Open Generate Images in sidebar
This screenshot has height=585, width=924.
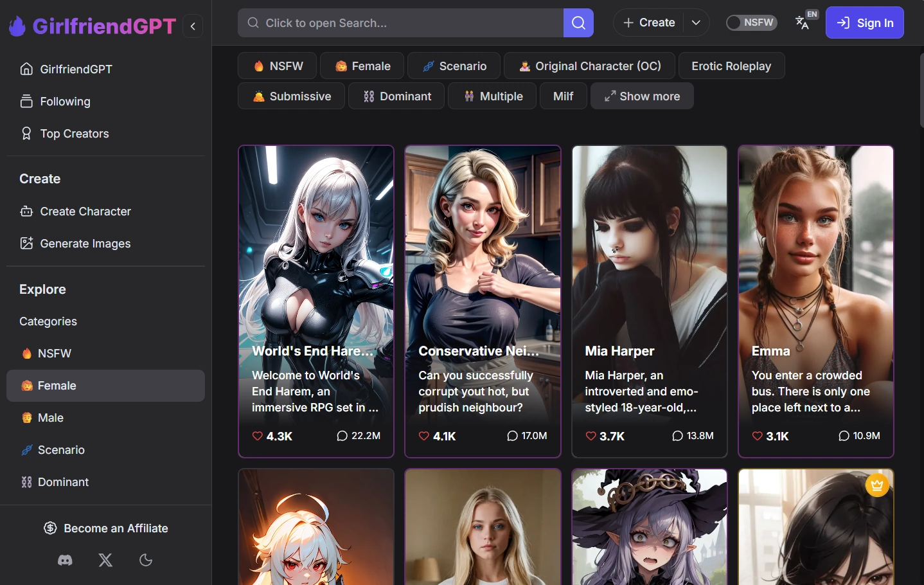[85, 244]
